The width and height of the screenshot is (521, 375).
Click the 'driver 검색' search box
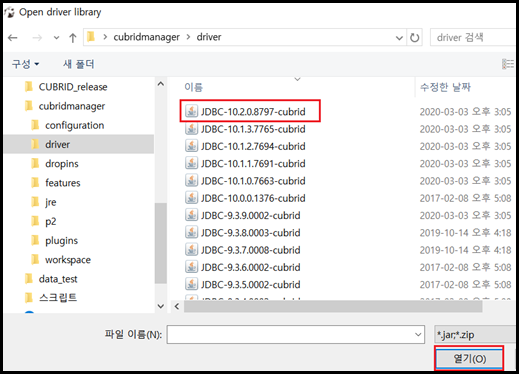473,37
